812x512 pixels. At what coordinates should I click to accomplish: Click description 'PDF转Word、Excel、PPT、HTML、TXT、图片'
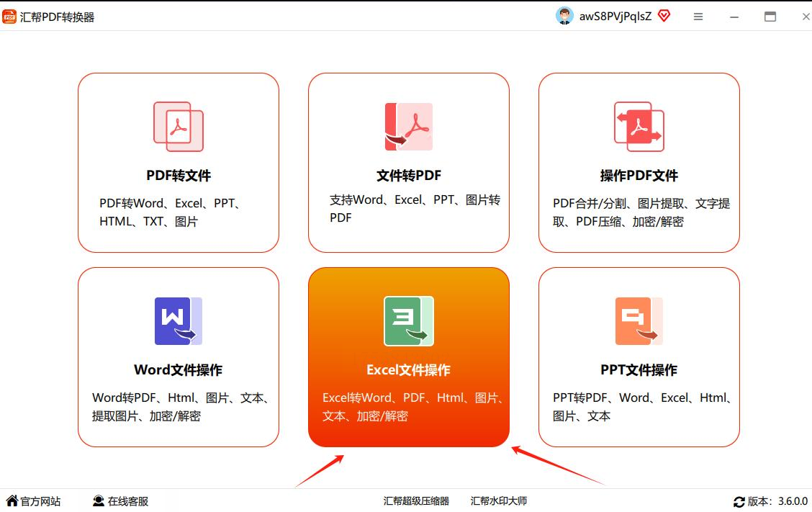click(171, 212)
